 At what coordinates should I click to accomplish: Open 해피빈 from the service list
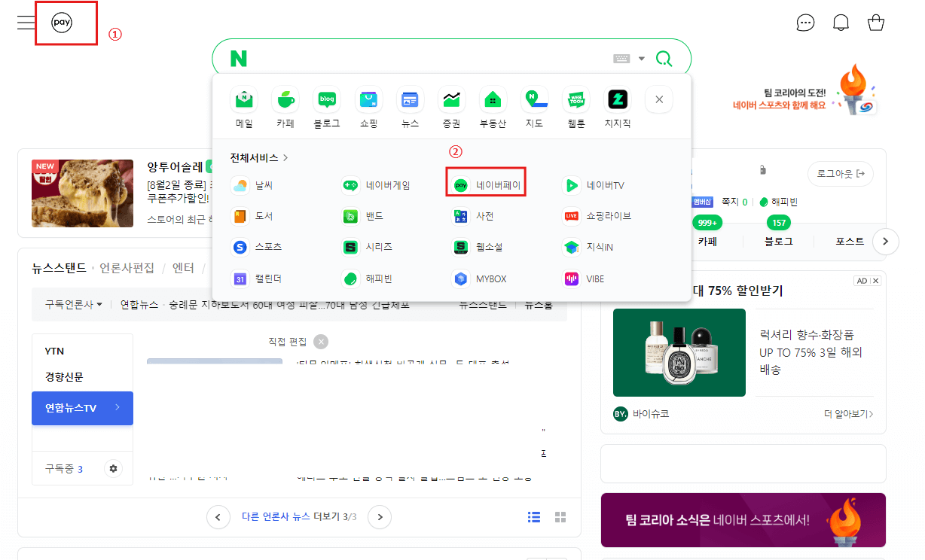coord(368,278)
